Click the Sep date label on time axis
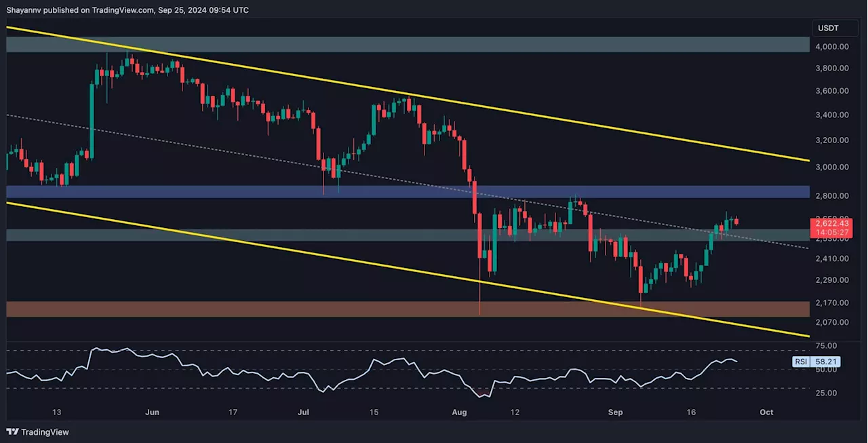 tap(616, 412)
